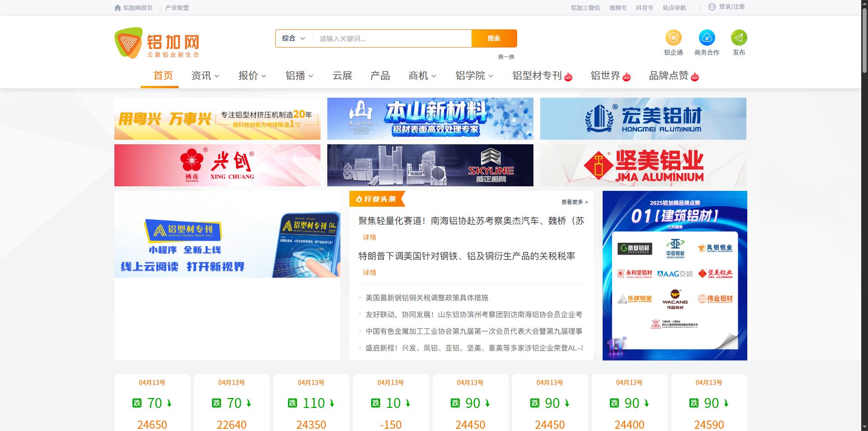Click the user avatar icon by 登录/注册
Image resolution: width=868 pixels, height=431 pixels.
point(712,7)
